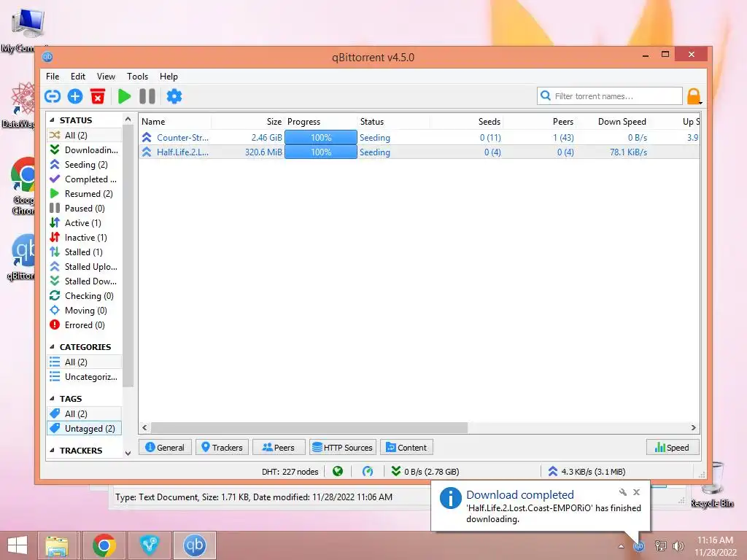Select the Stalled Downloading filter
The width and height of the screenshot is (747, 560).
click(85, 281)
